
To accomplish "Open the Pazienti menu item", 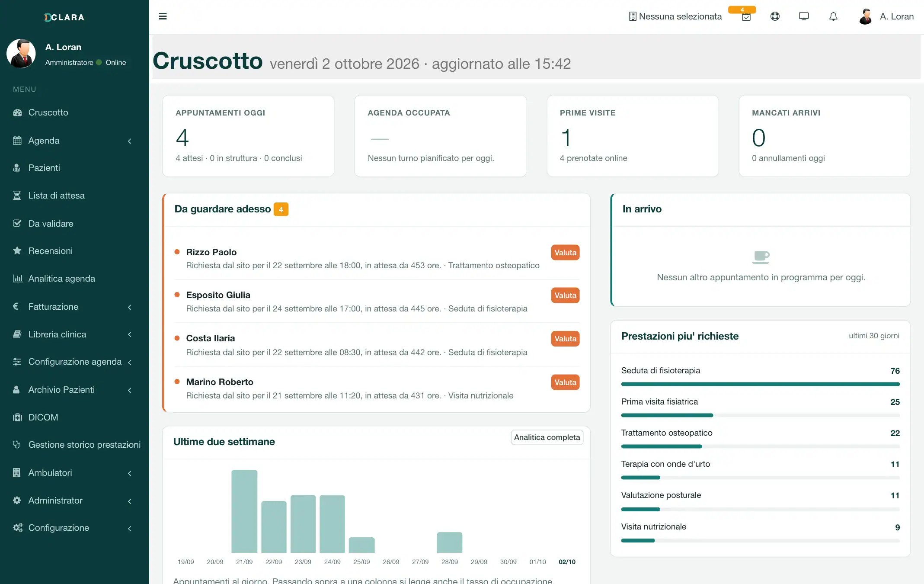I will pos(74,168).
